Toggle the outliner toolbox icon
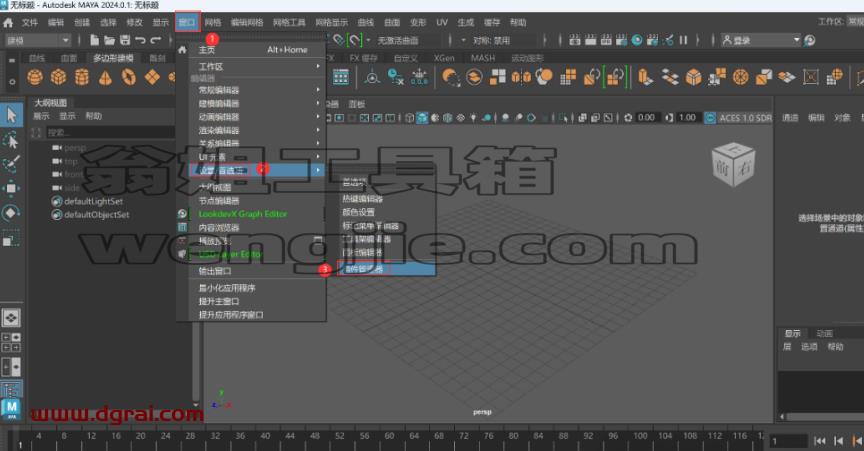The width and height of the screenshot is (864, 451). pos(11,389)
